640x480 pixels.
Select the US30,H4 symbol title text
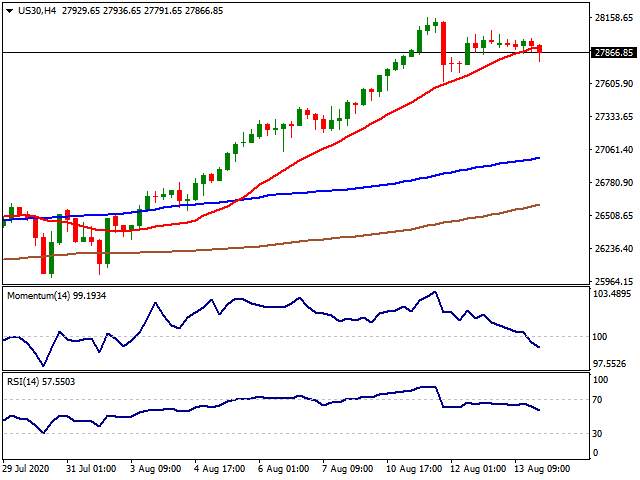[x=37, y=11]
